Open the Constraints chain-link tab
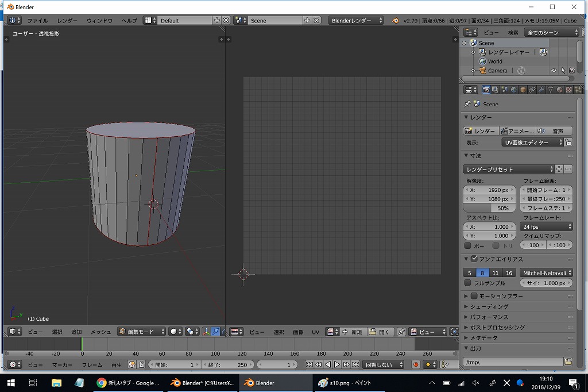 (532, 90)
